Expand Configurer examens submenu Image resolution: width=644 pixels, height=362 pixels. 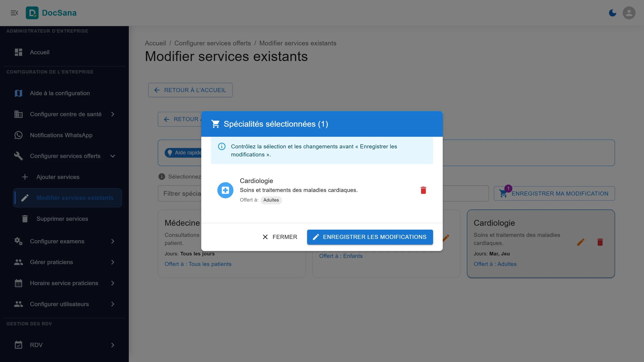click(x=112, y=241)
